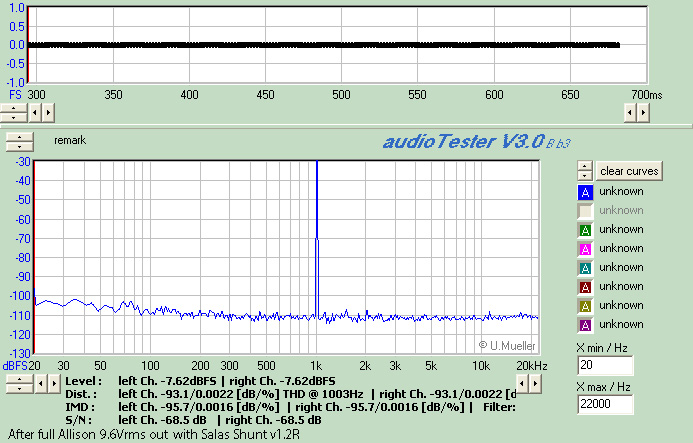Click left arrow button under the 300 ms label
The image size is (693, 443).
click(35, 113)
